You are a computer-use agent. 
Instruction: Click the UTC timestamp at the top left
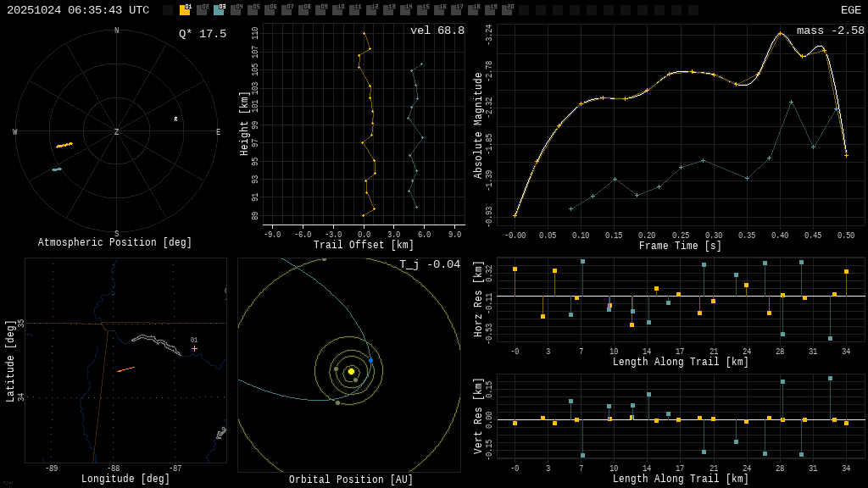coord(78,10)
